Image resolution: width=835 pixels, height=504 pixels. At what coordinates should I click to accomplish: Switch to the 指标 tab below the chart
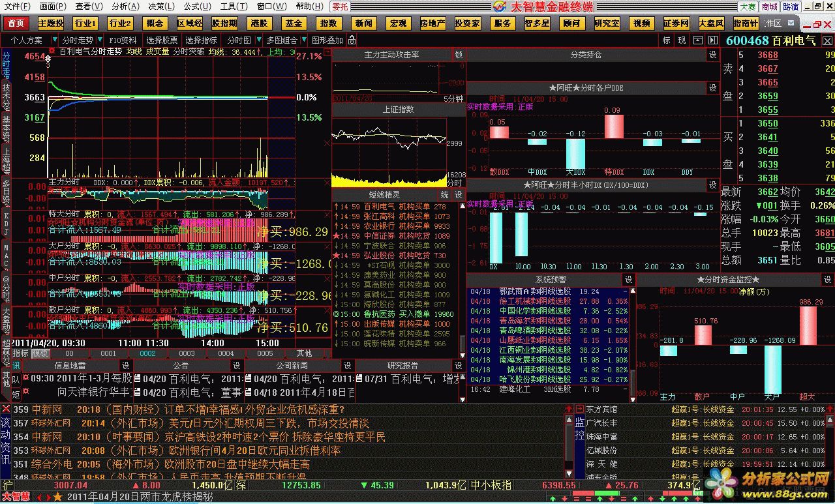(x=20, y=353)
